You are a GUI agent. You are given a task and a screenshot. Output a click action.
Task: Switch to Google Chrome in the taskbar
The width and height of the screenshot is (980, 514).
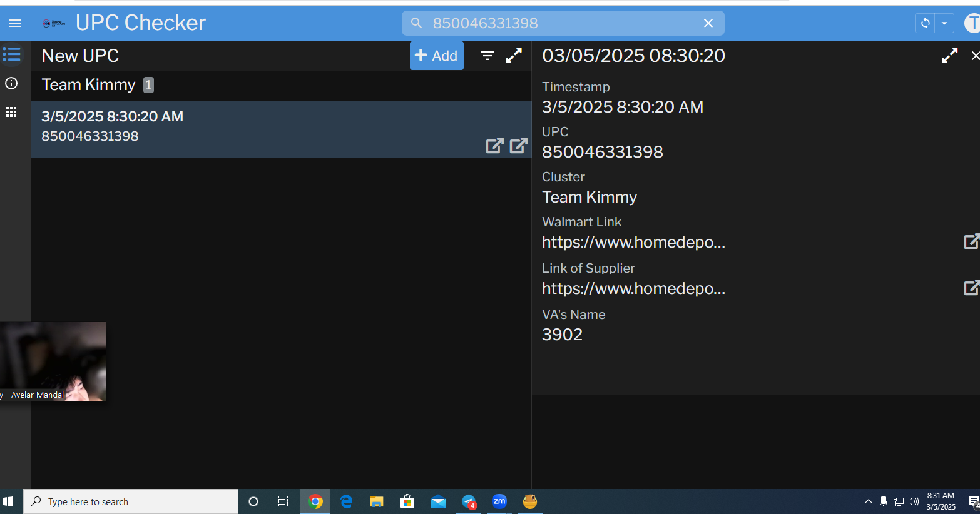pyautogui.click(x=315, y=501)
